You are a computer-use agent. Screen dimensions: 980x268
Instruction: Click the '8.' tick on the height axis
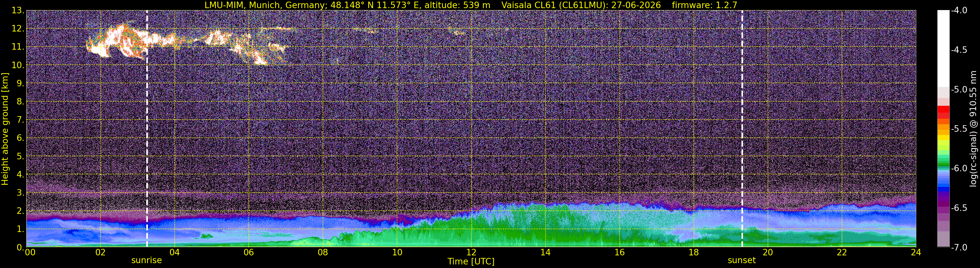pyautogui.click(x=20, y=102)
